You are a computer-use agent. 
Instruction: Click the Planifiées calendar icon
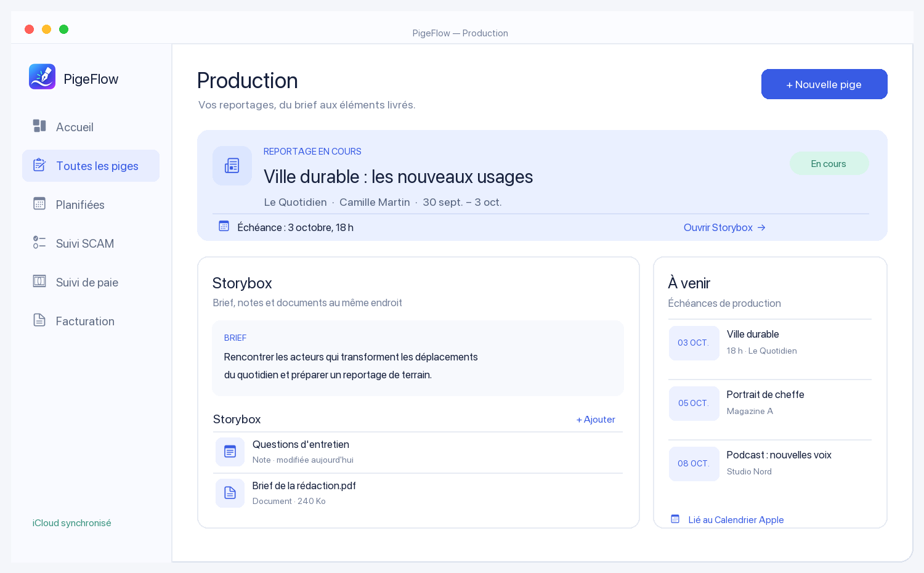coord(39,204)
